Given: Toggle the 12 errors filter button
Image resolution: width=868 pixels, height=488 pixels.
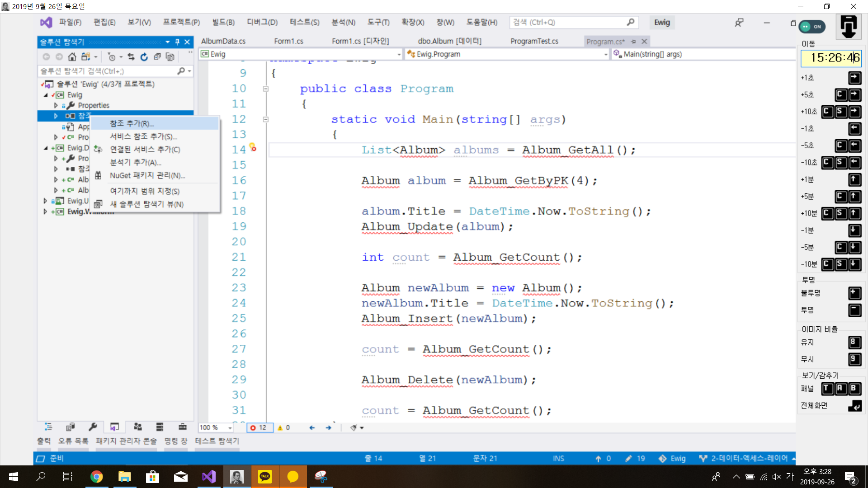Looking at the screenshot, I should 259,427.
